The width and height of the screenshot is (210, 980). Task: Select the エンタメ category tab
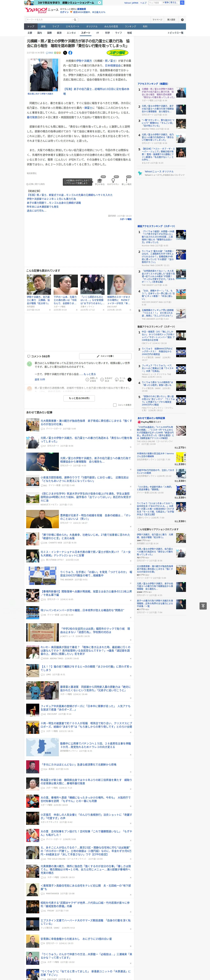pos(71,33)
